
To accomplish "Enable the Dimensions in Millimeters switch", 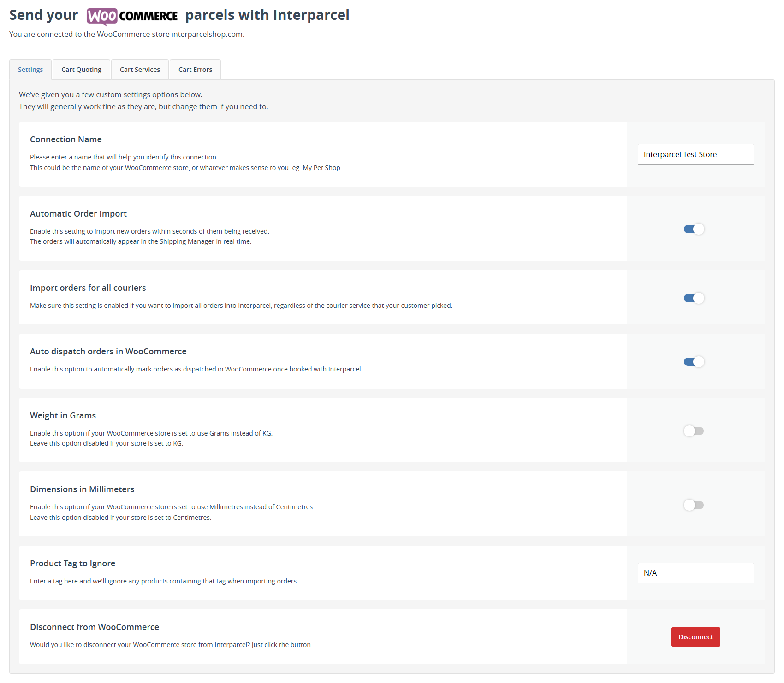I will click(x=694, y=505).
